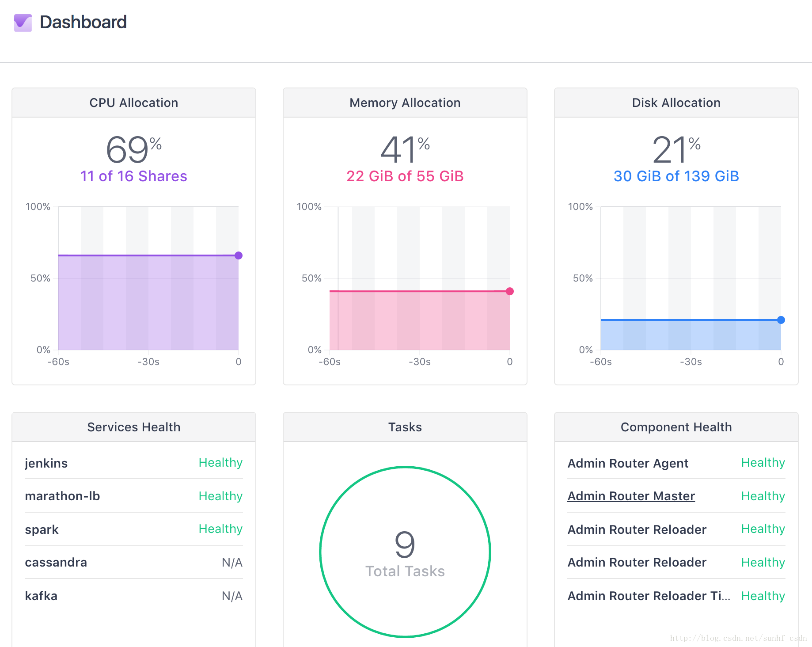Click the 50% axis label on memory chart
This screenshot has height=647, width=812.
click(311, 278)
